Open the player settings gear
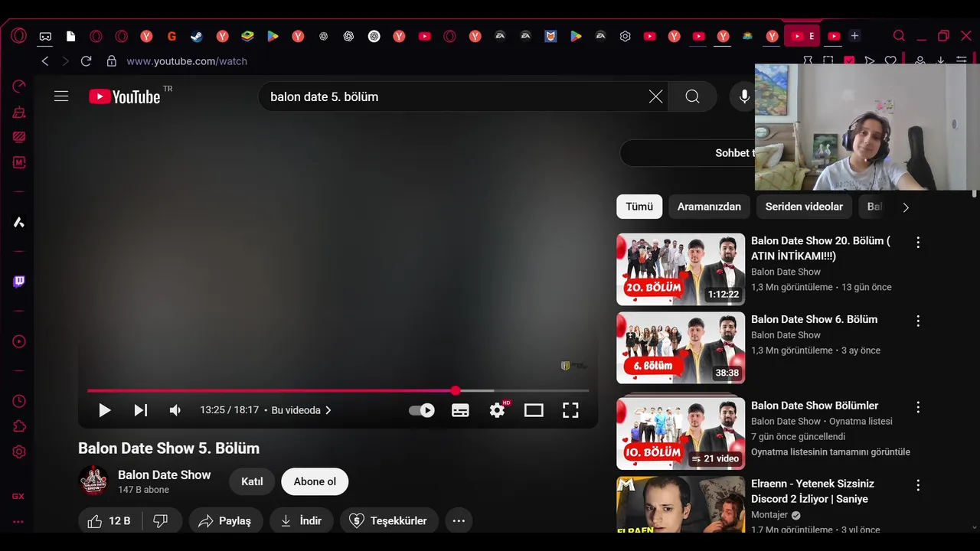The width and height of the screenshot is (980, 551). (x=498, y=410)
